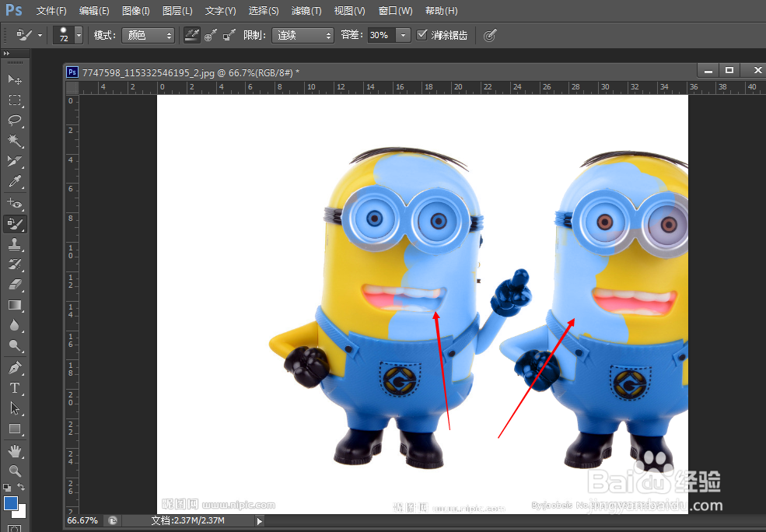Select the Blur tool
Viewport: 766px width, 532px height.
(15, 325)
